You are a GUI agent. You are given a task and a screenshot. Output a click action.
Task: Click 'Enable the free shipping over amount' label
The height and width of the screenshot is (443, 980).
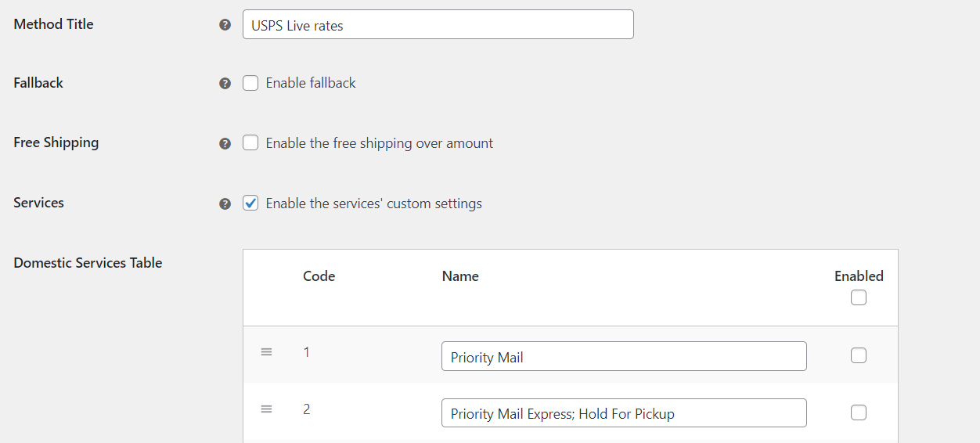(x=380, y=143)
